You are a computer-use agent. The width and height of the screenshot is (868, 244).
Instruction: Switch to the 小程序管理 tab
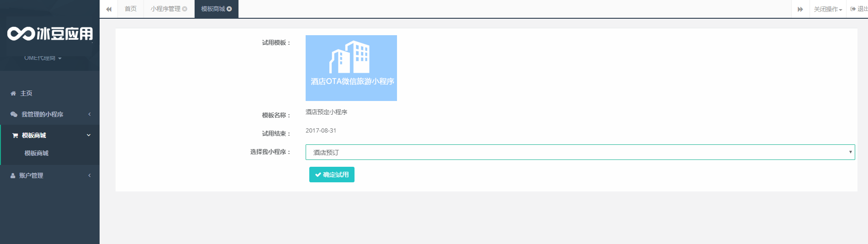point(165,9)
